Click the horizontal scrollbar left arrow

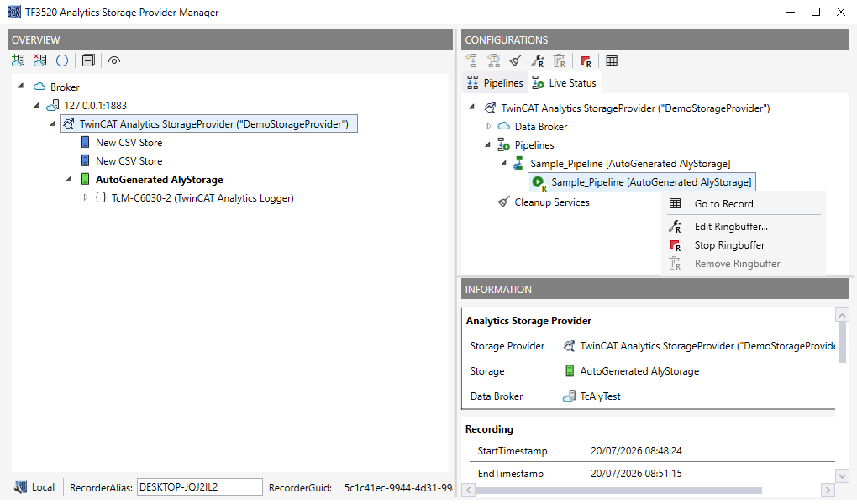[x=468, y=490]
